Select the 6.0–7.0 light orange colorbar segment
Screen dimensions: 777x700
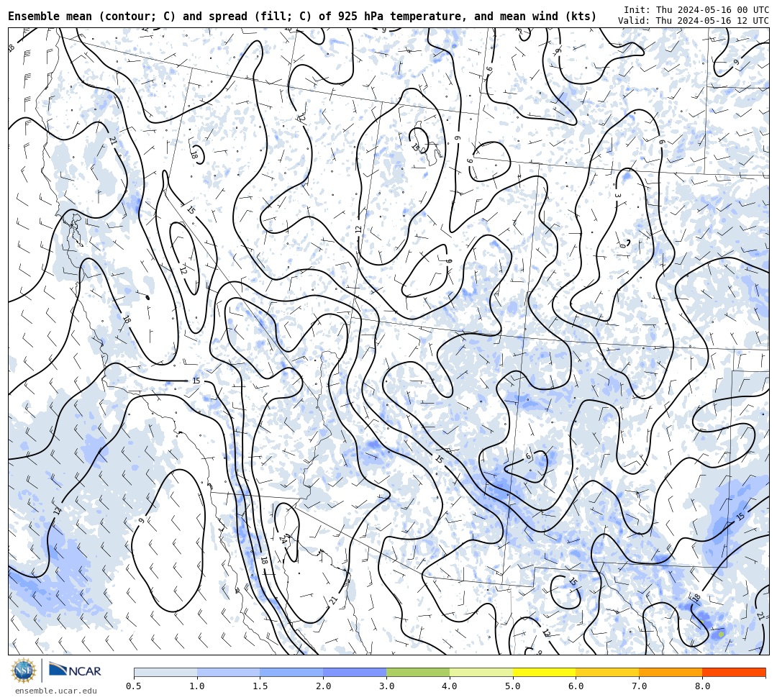click(x=607, y=672)
